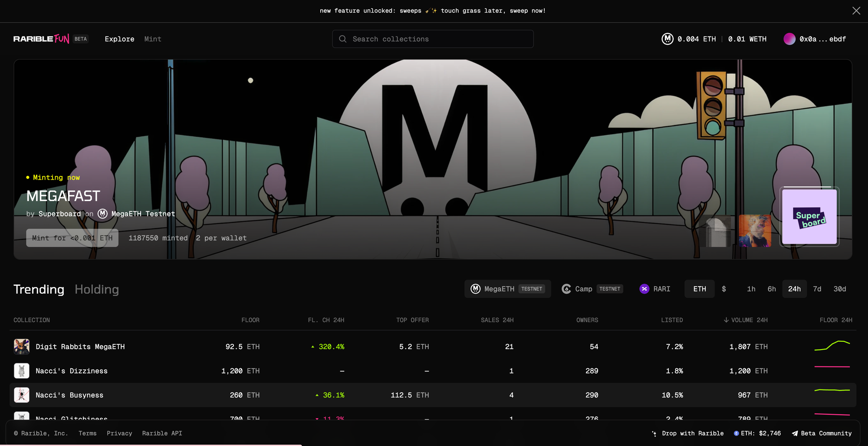Sort by the Floor column header
Viewport: 868px width, 446px height.
(250, 320)
